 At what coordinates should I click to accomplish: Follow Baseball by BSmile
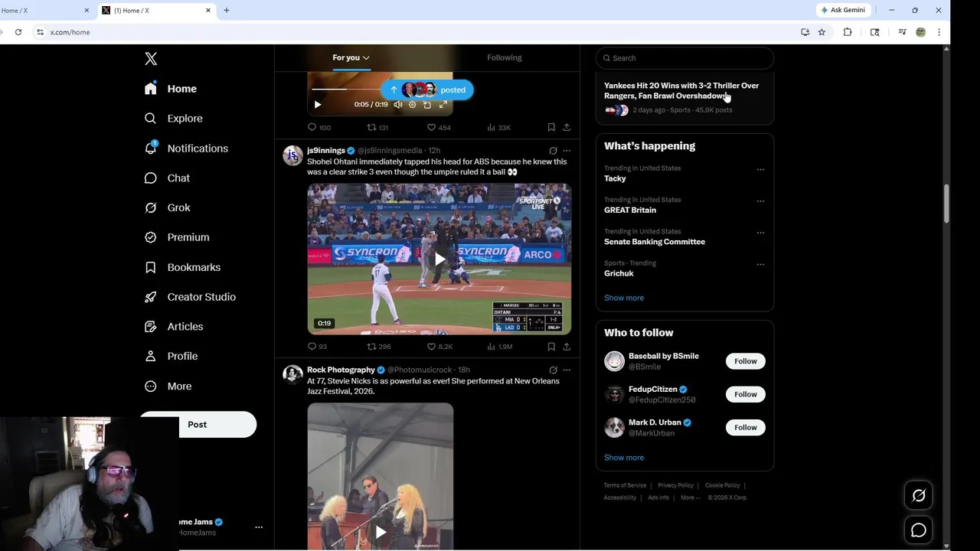[746, 361]
